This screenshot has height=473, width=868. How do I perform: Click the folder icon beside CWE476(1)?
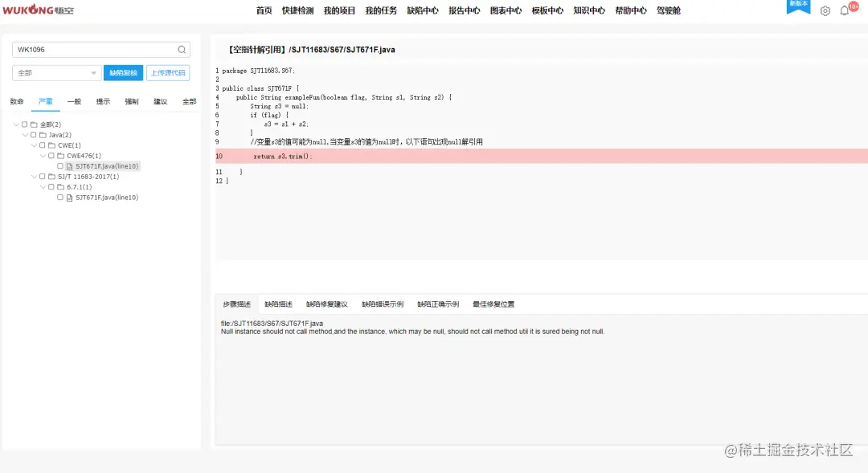tap(61, 156)
